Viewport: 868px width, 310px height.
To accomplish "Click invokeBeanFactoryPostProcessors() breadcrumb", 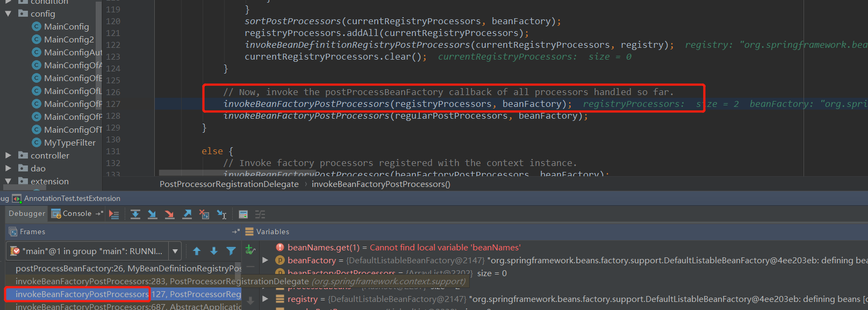I will point(381,184).
